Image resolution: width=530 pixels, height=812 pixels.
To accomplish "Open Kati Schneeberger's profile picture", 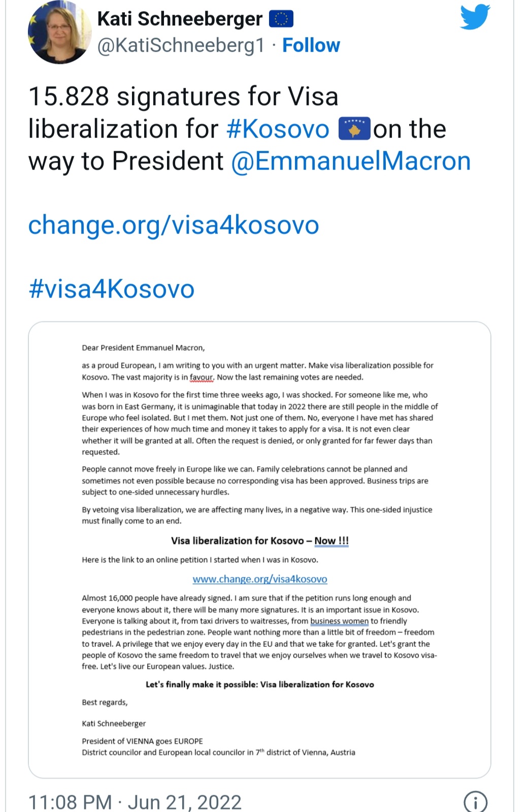I will click(x=59, y=32).
